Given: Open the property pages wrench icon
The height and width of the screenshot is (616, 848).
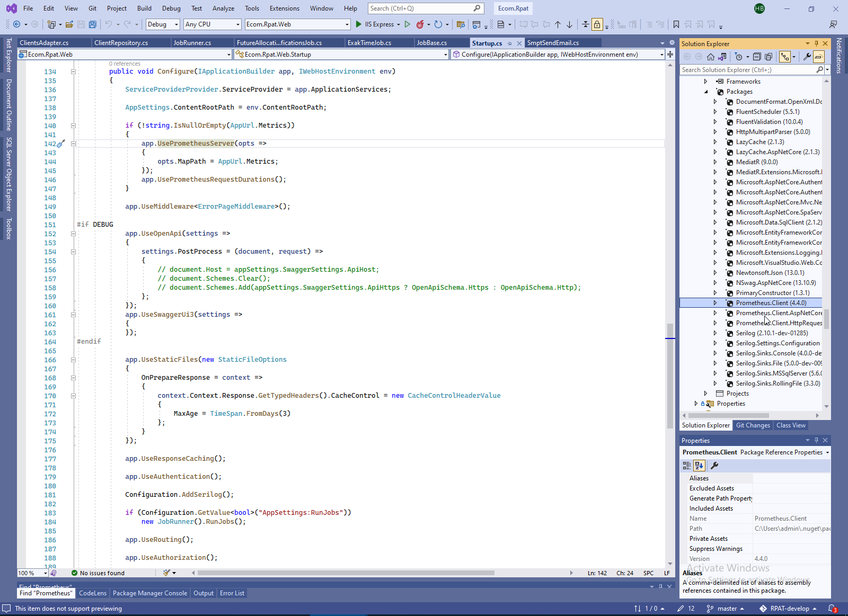Looking at the screenshot, I should pos(714,466).
